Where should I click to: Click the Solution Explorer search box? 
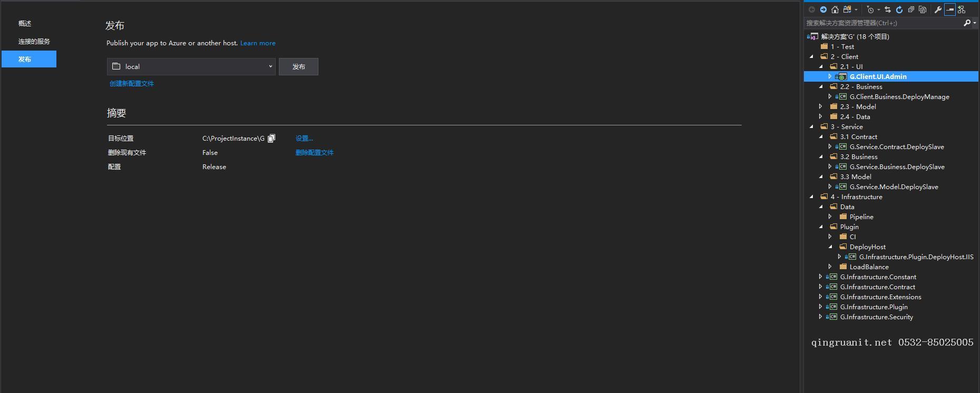884,23
